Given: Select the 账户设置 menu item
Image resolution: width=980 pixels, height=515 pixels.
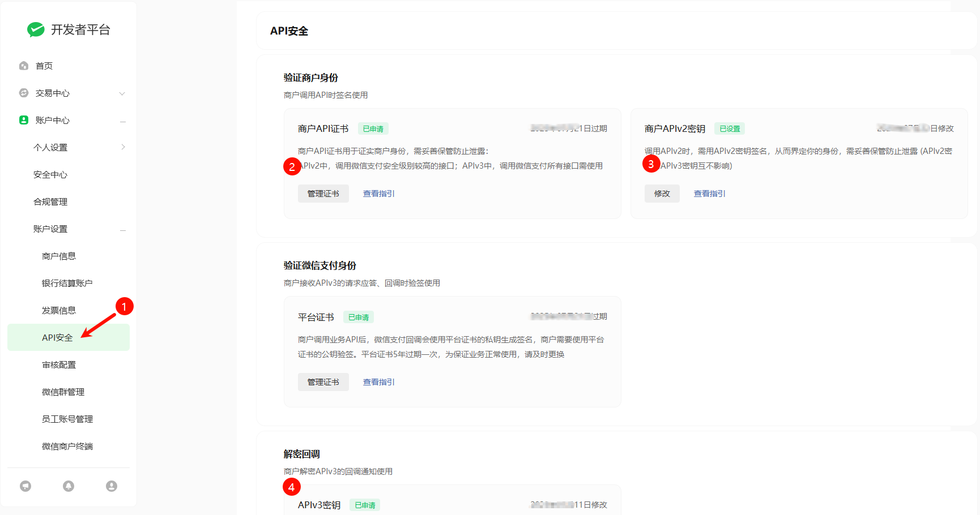Looking at the screenshot, I should click(x=50, y=229).
